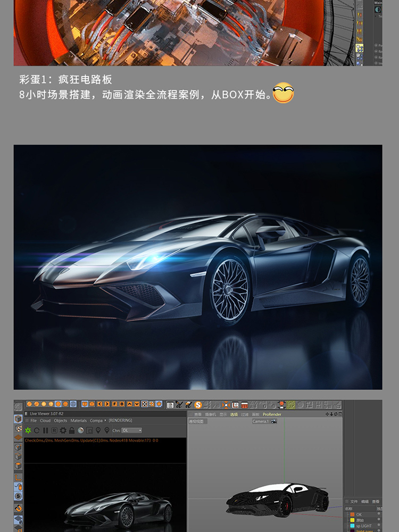Click the left arrow view toolbar icon
This screenshot has width=399, height=532.
99,404
